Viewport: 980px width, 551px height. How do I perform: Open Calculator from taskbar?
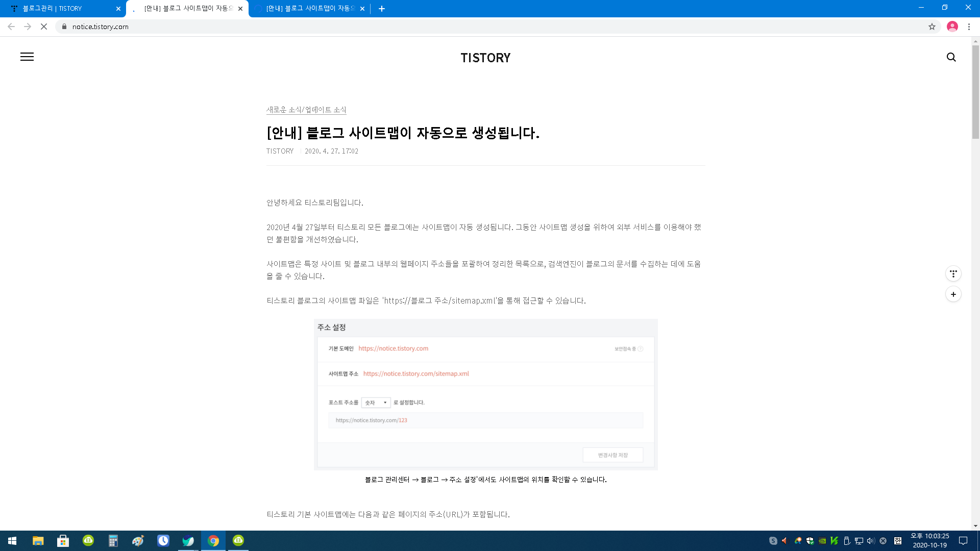[x=113, y=541]
